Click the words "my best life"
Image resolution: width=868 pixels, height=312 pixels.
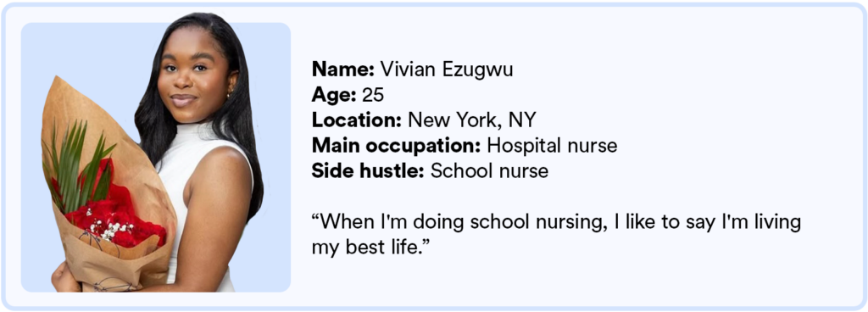[364, 248]
